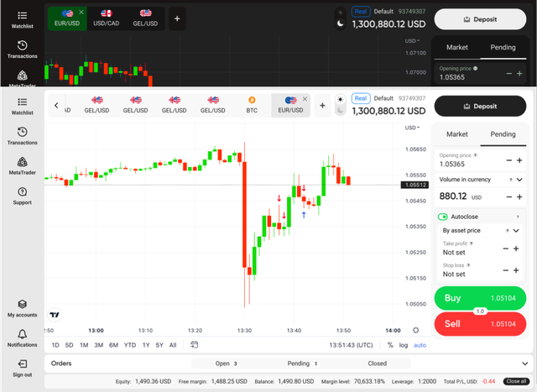The width and height of the screenshot is (537, 392).
Task: Open Watchlist in the light-theme sidebar
Action: click(23, 107)
